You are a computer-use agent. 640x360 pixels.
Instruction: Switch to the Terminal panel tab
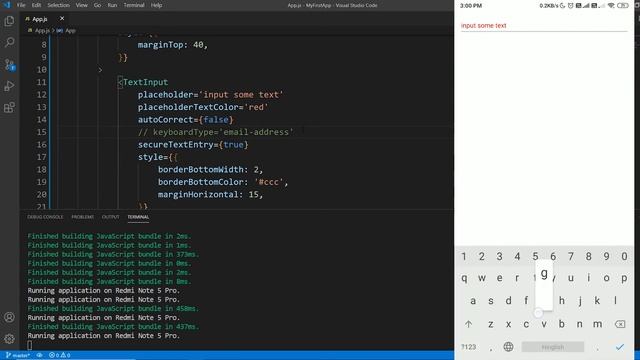138,217
